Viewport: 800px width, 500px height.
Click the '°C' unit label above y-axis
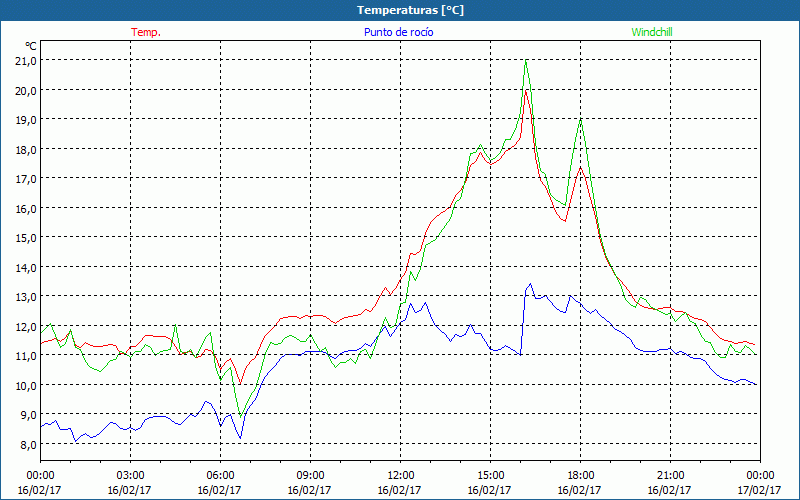click(x=31, y=45)
